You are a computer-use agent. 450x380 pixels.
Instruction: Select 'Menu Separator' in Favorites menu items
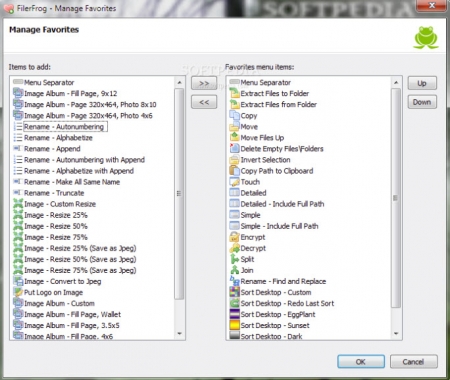(x=265, y=82)
